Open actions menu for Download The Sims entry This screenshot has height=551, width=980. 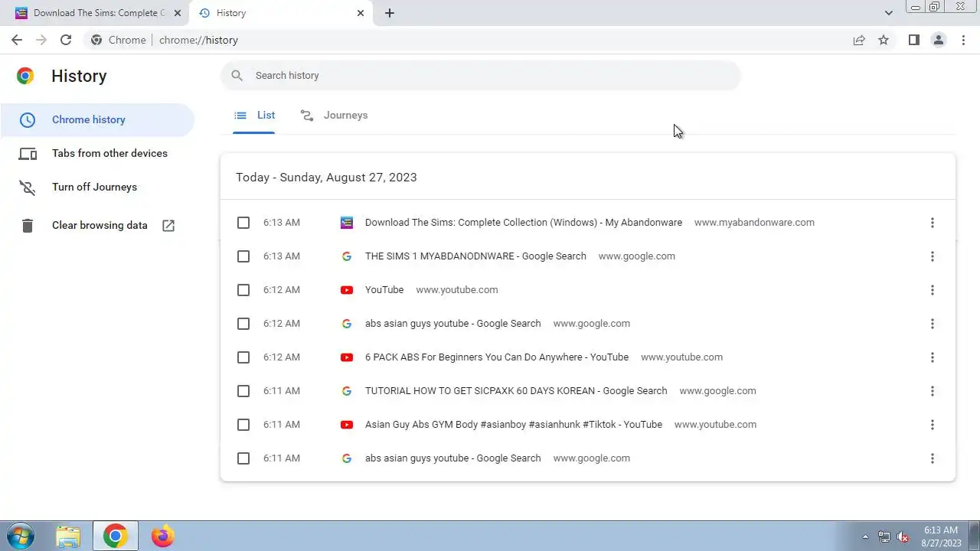(x=932, y=223)
